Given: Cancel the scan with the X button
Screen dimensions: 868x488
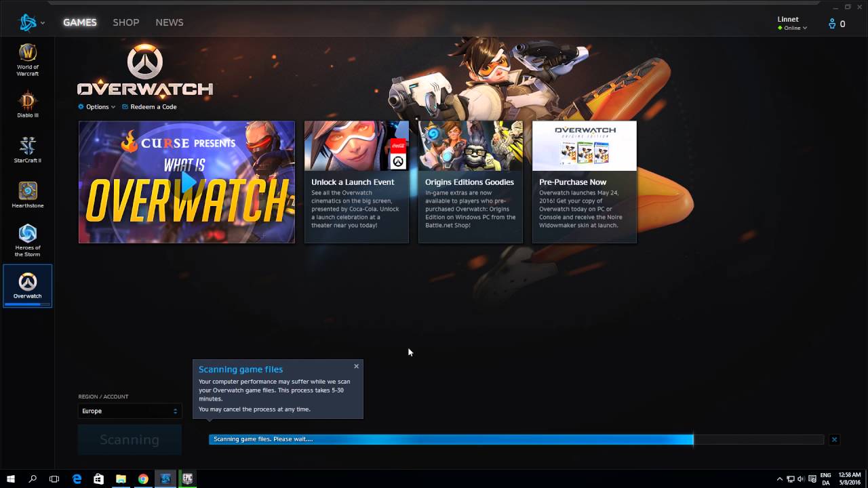Looking at the screenshot, I should (834, 440).
